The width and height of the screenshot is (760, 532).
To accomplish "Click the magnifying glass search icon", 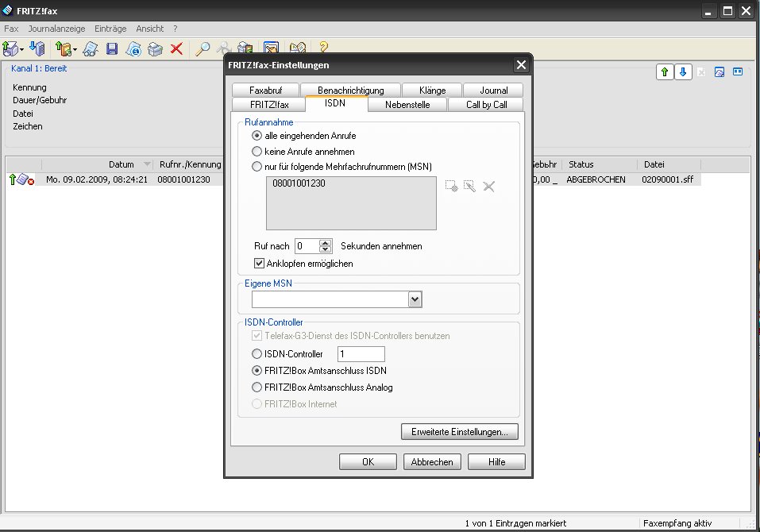I will (203, 49).
